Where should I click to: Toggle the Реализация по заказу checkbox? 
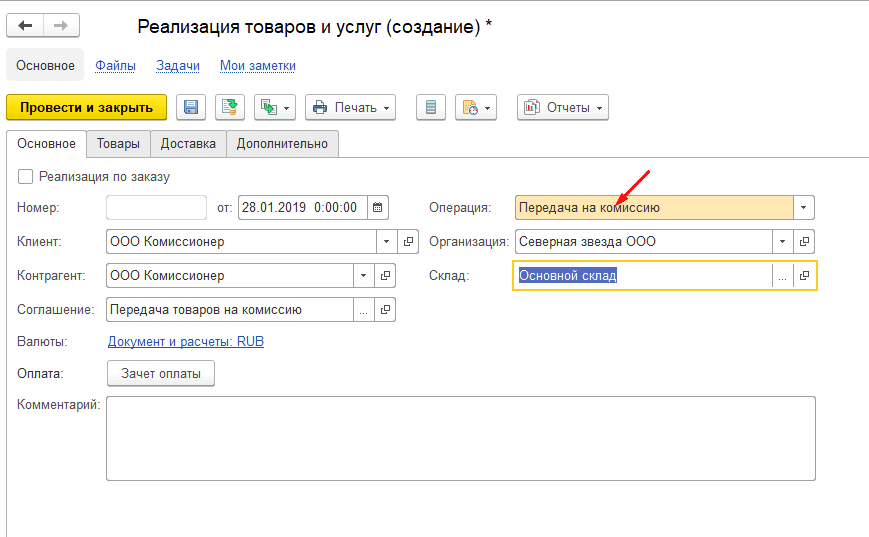25,177
